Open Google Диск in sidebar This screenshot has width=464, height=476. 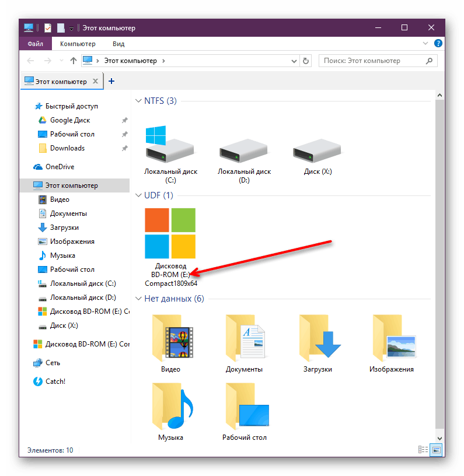[x=64, y=120]
